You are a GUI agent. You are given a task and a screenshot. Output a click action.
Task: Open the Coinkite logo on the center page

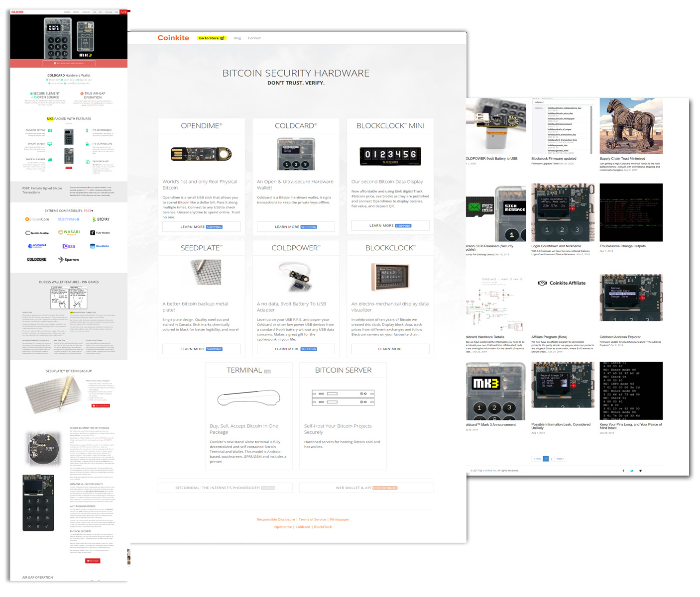tap(173, 38)
